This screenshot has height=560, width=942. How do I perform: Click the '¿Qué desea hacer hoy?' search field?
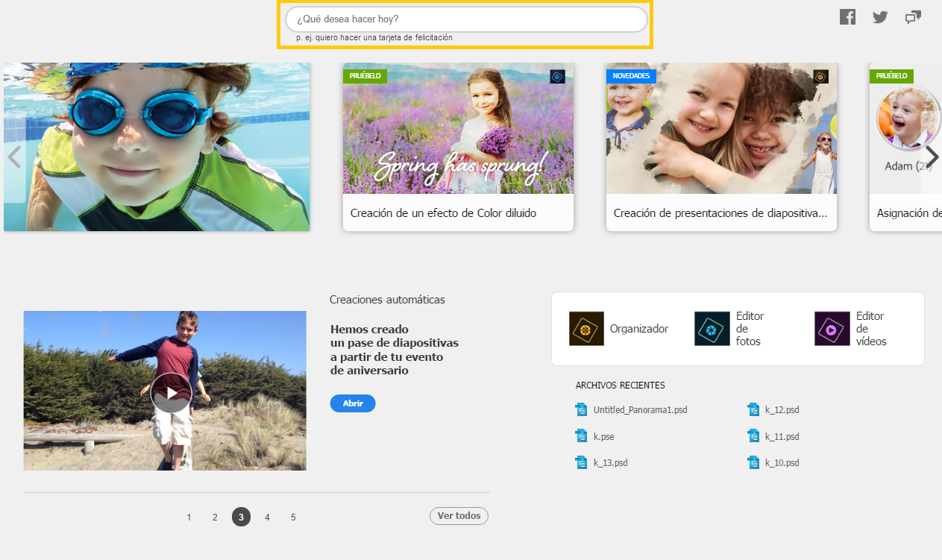(466, 19)
